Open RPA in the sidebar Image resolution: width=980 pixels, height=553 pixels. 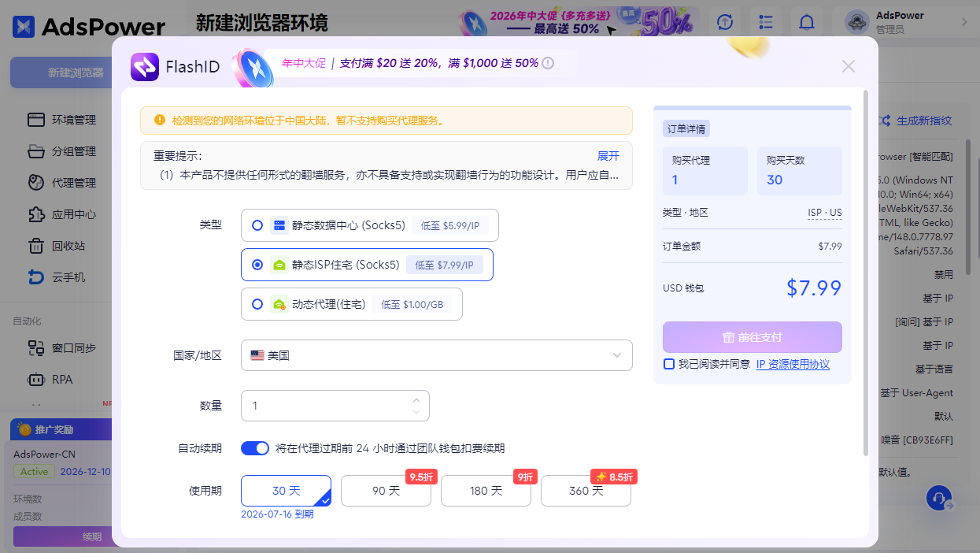(x=62, y=379)
